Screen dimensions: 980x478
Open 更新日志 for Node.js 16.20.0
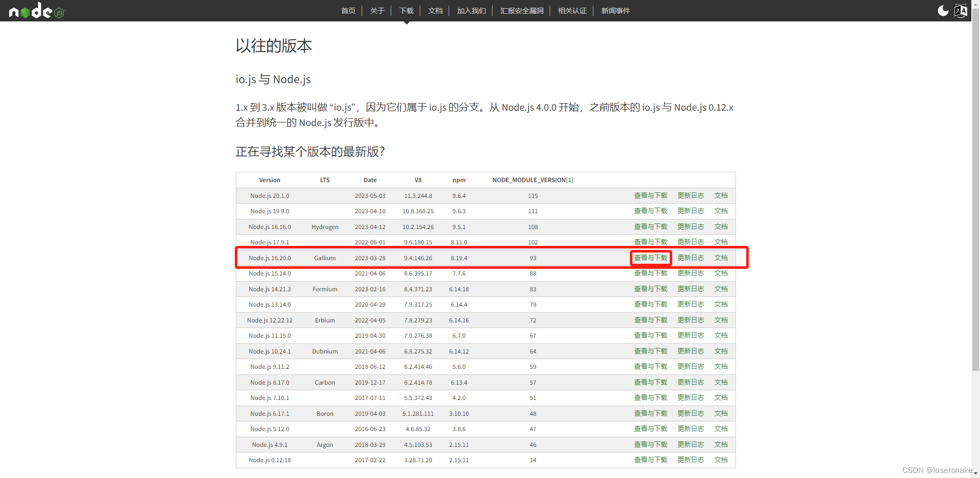(x=691, y=258)
